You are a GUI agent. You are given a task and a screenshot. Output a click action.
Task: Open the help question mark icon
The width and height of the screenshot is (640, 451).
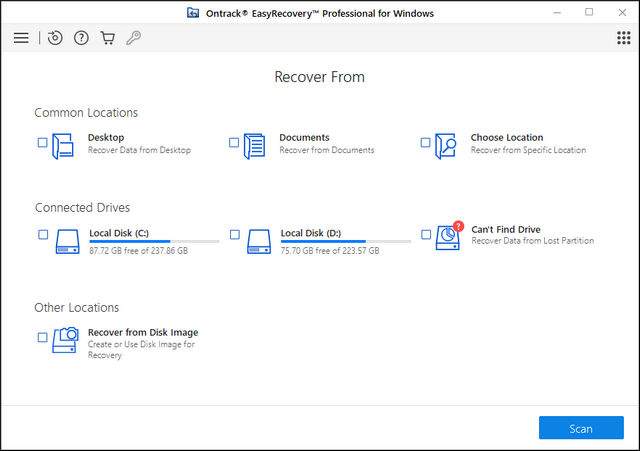[x=81, y=38]
